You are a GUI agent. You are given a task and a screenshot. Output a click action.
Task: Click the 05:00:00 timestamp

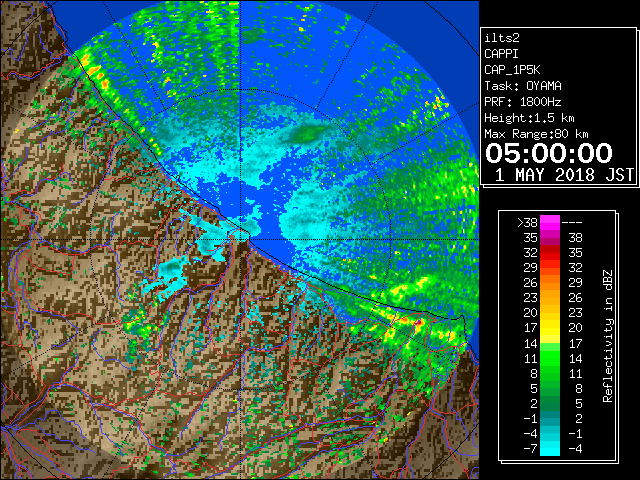coord(549,153)
